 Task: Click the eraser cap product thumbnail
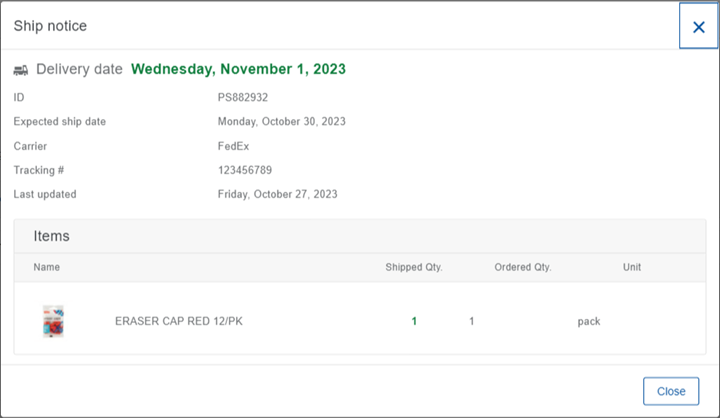click(x=53, y=321)
